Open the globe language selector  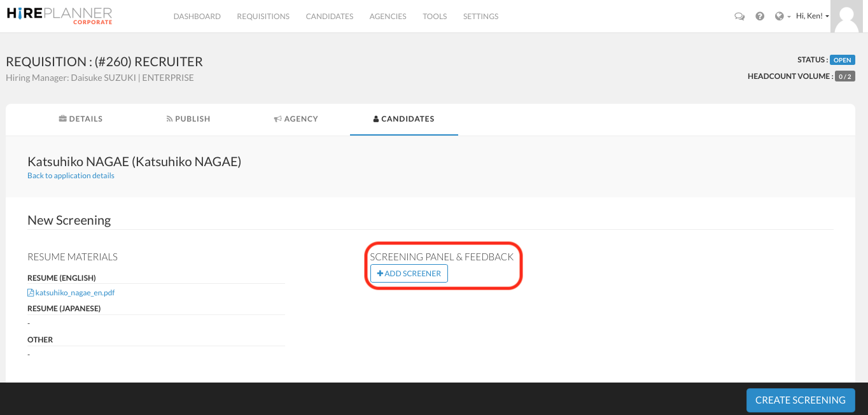(x=782, y=17)
